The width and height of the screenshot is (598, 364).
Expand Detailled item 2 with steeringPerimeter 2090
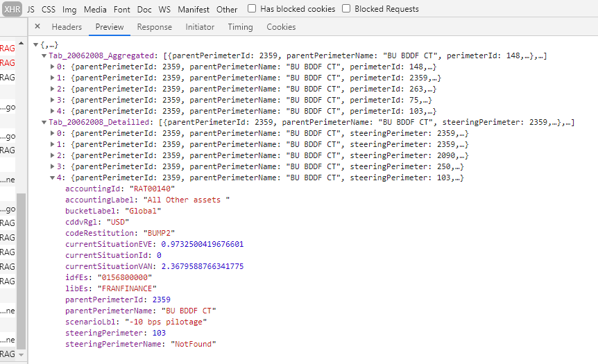click(52, 155)
